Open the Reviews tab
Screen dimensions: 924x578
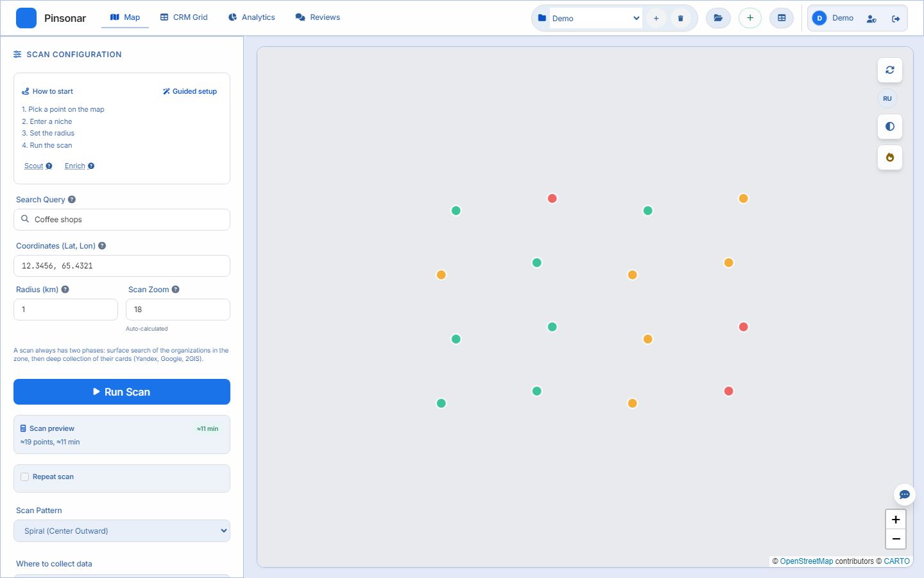(318, 17)
